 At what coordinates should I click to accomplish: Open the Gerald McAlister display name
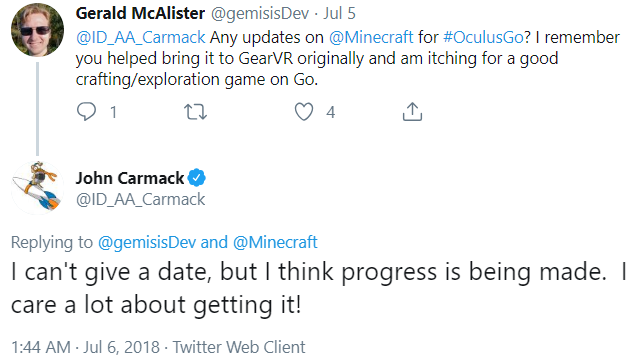click(x=140, y=13)
